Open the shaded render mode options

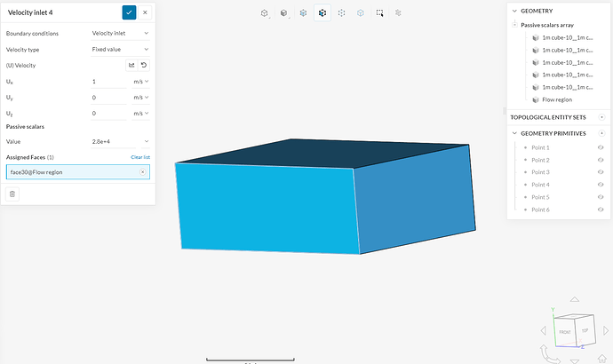click(284, 13)
